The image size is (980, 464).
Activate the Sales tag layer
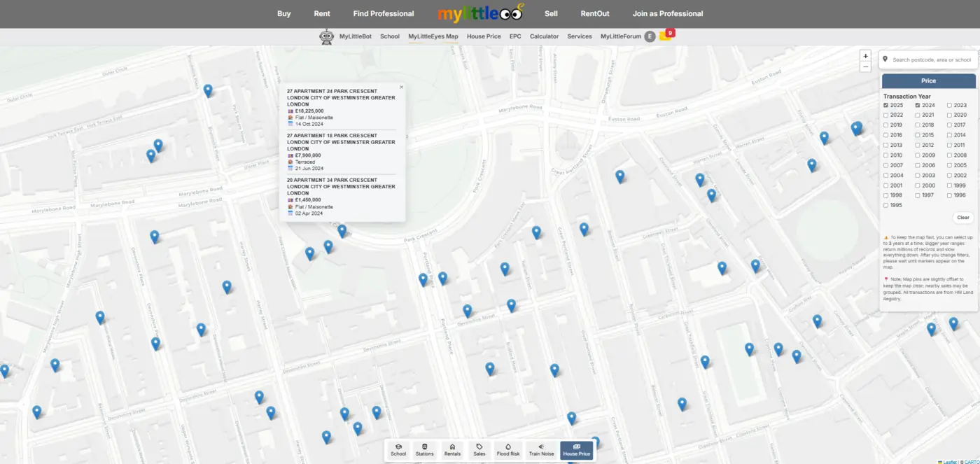click(479, 450)
